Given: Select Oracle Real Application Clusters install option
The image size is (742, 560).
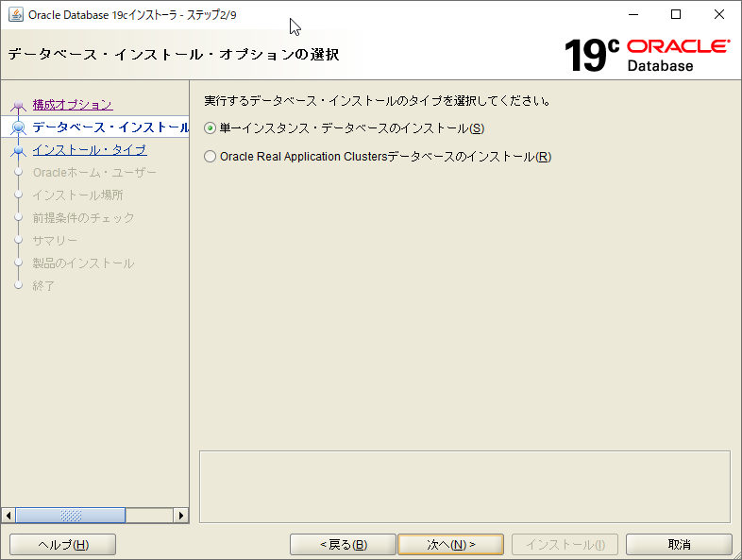Looking at the screenshot, I should 210,157.
